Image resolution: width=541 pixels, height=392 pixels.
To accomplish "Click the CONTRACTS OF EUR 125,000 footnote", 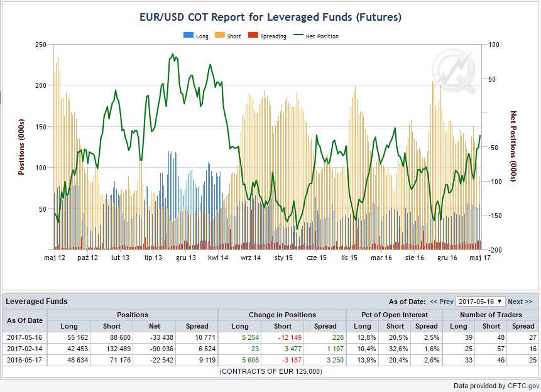I will tap(270, 372).
